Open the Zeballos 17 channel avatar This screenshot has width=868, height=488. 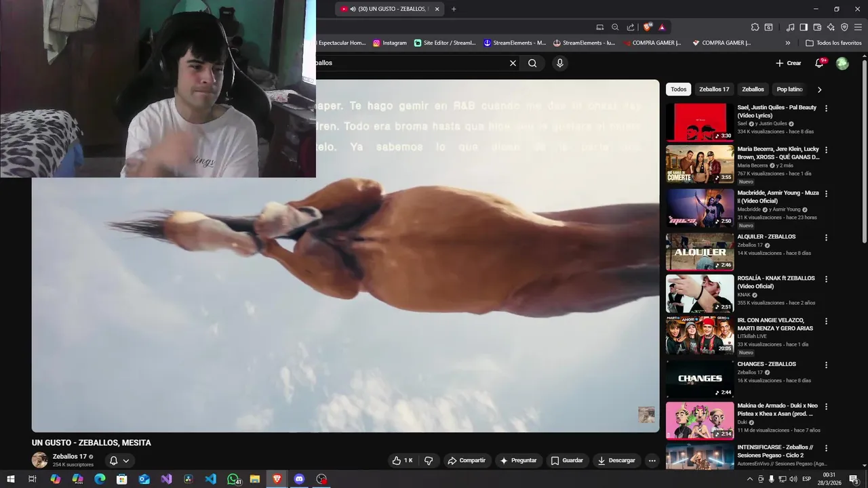pyautogui.click(x=39, y=460)
